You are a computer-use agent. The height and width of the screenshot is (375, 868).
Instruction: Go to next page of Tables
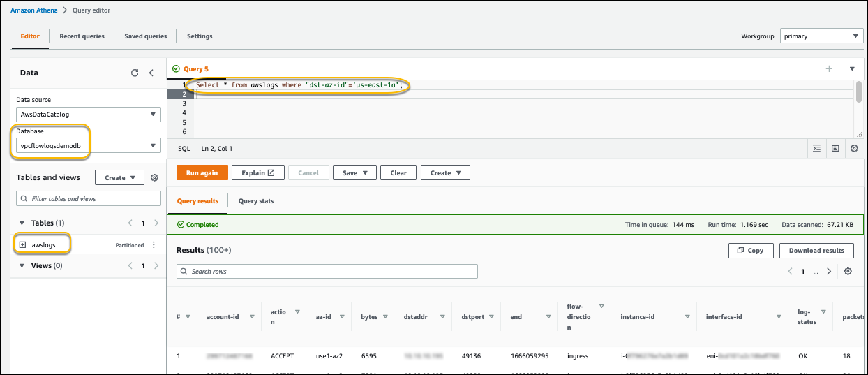[156, 223]
